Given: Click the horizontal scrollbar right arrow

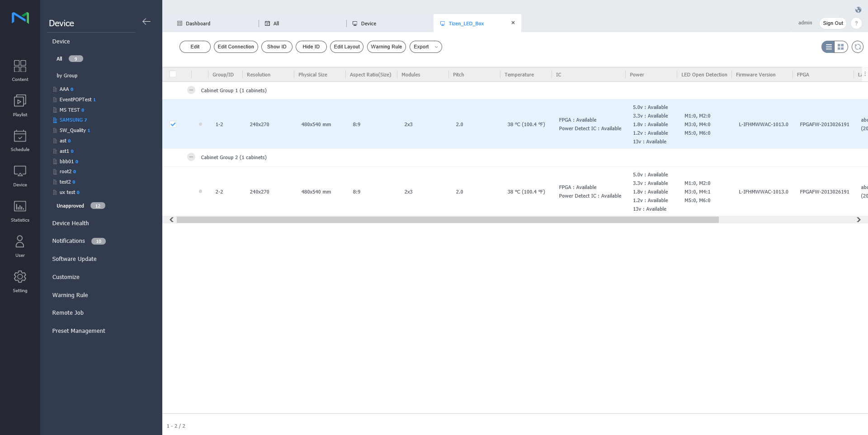Looking at the screenshot, I should tap(859, 220).
